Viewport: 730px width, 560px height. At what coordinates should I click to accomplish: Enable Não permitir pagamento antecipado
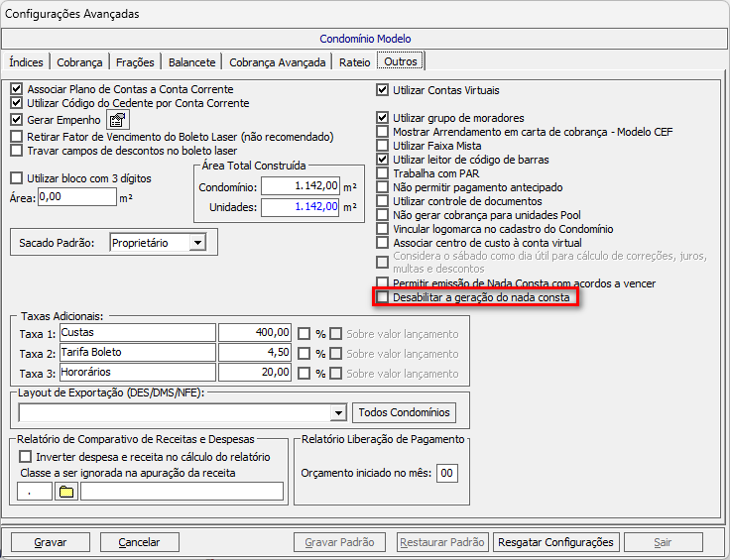coord(382,187)
